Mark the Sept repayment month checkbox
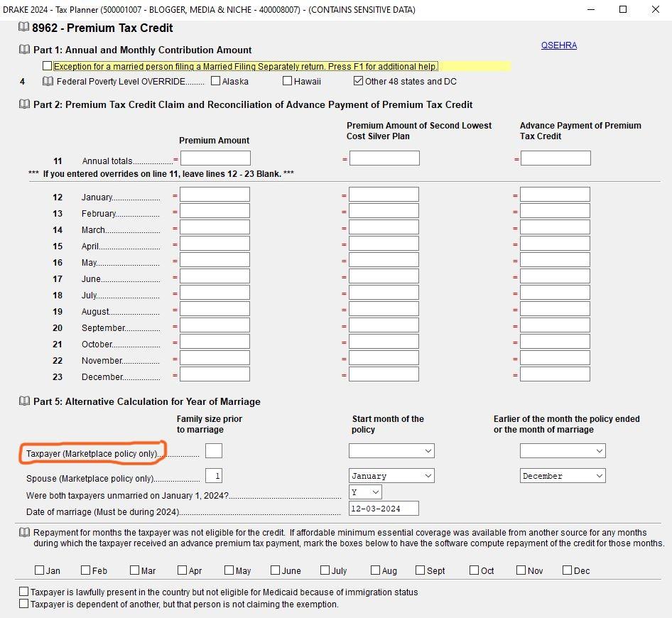This screenshot has width=672, height=618. (421, 570)
